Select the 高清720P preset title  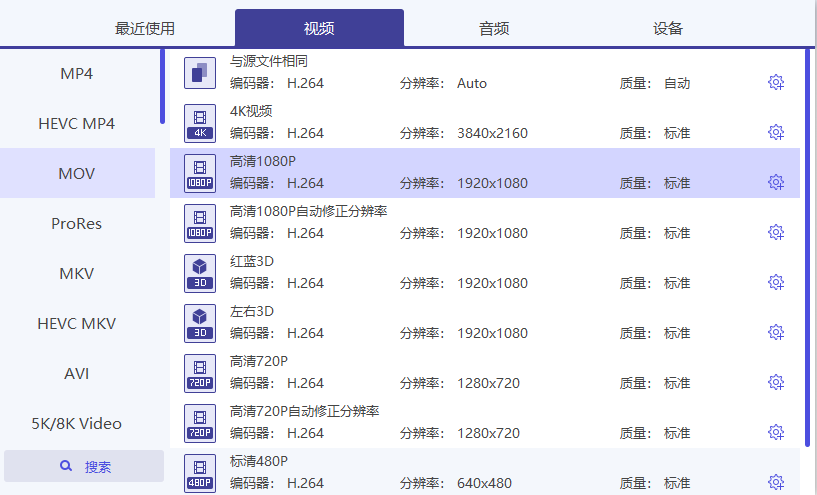[x=259, y=361]
